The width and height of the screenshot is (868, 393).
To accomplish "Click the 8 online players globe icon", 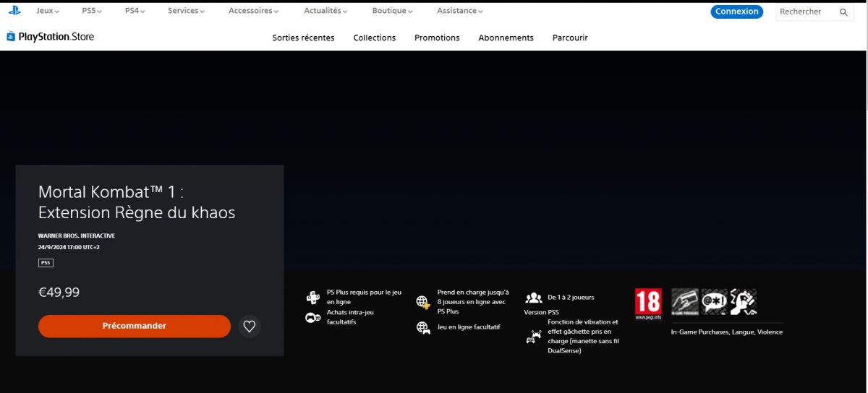I will 423,302.
